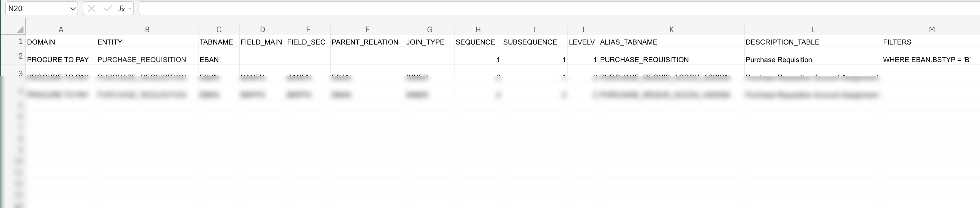
Task: Open Insert Function via fx icon
Action: (x=121, y=8)
